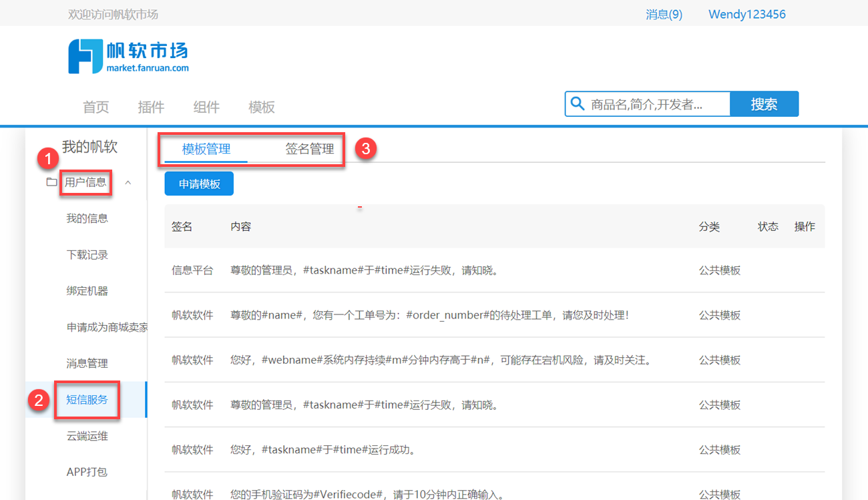868x500 pixels.
Task: Click the 申请模板 button
Action: 199,184
